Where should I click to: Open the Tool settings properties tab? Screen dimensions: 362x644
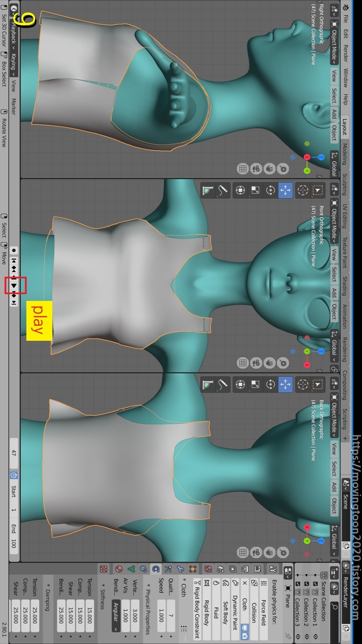[x=273, y=569]
